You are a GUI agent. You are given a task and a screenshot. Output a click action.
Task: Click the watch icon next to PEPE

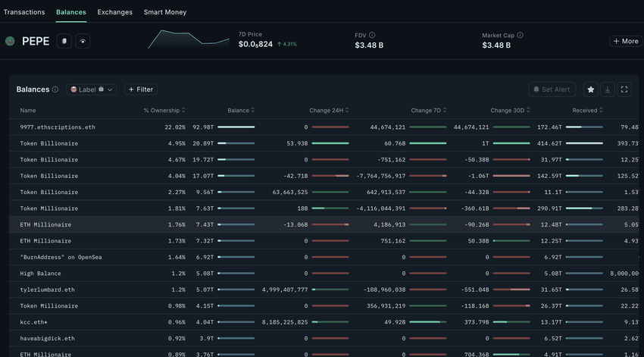83,41
